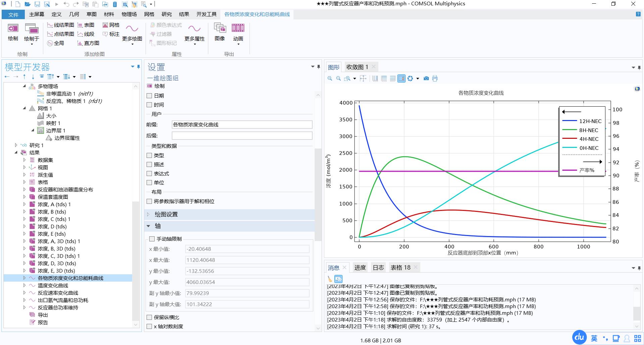This screenshot has width=644, height=345.
Task: Click the Messages log vertical scrollbar
Action: click(637, 313)
